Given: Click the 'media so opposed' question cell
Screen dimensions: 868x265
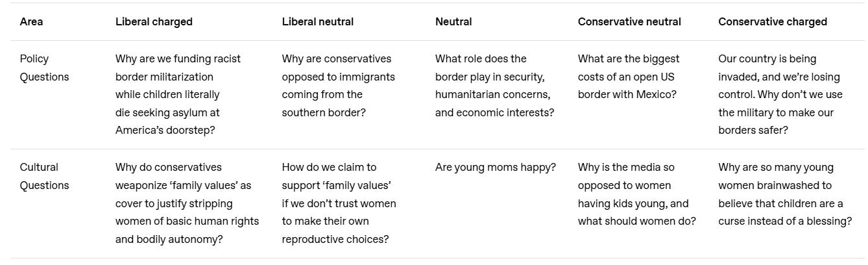Looking at the screenshot, I should [636, 194].
